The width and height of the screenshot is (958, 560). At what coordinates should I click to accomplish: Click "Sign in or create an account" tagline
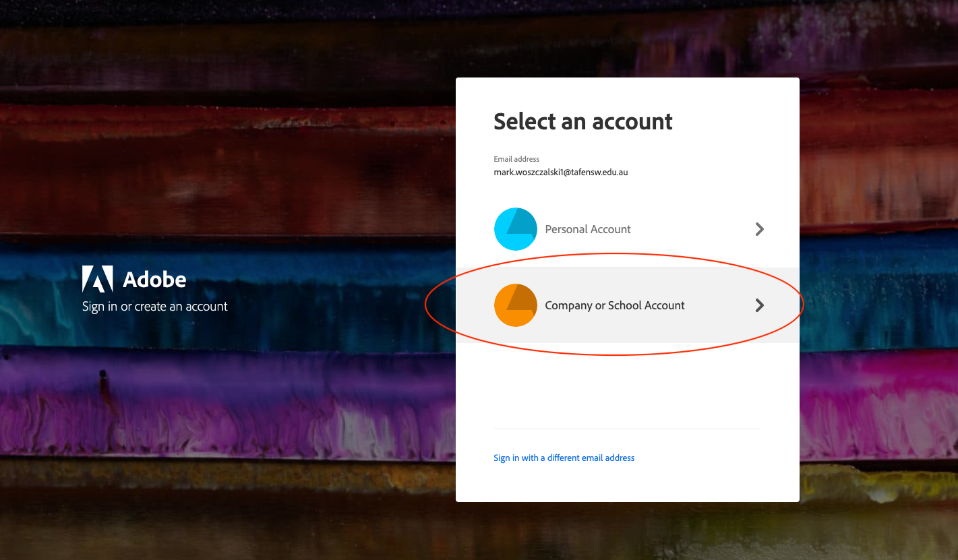click(x=155, y=307)
